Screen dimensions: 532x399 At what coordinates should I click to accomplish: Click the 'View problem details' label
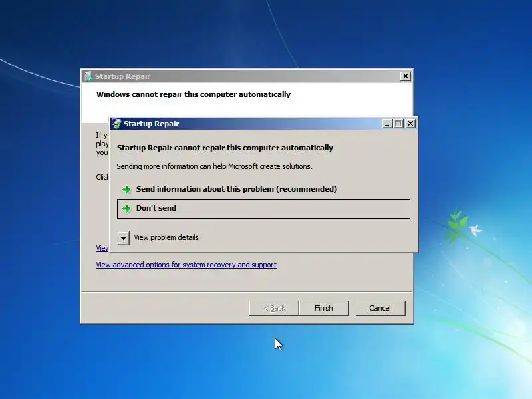pos(166,237)
